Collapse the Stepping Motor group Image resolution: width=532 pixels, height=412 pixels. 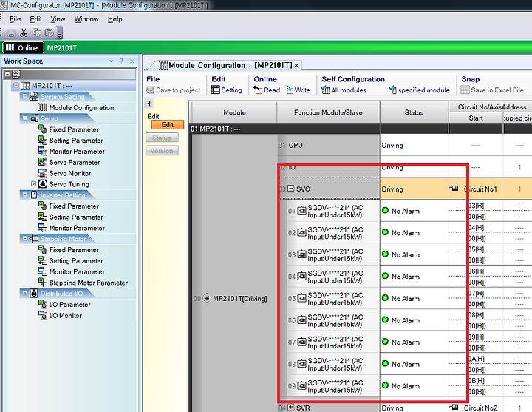tap(24, 238)
